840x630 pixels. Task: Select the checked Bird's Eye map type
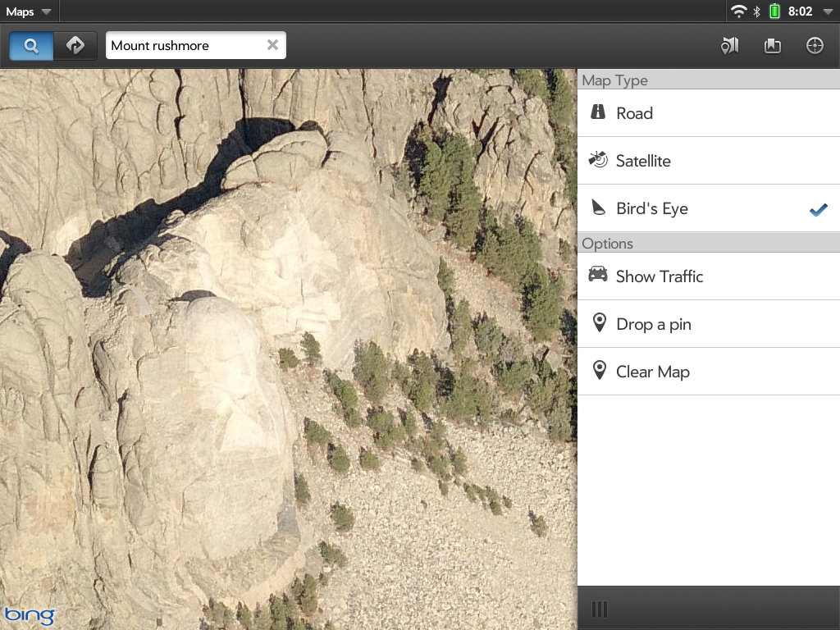[x=709, y=208]
